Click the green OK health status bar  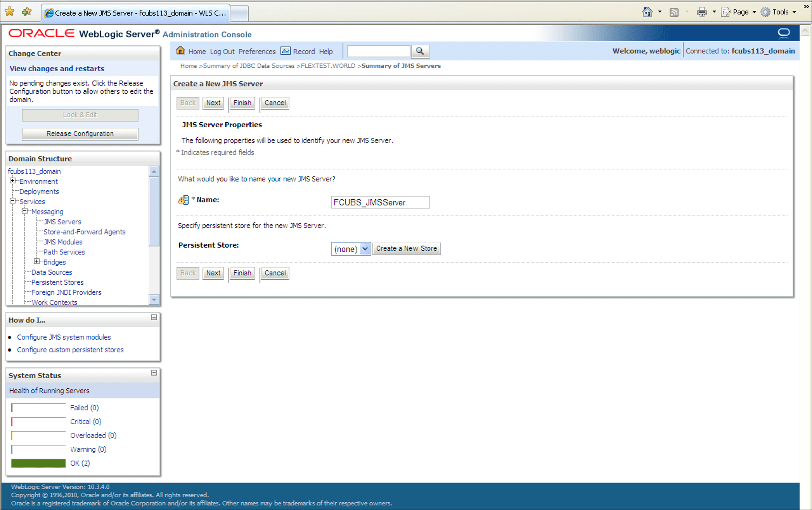[x=38, y=463]
